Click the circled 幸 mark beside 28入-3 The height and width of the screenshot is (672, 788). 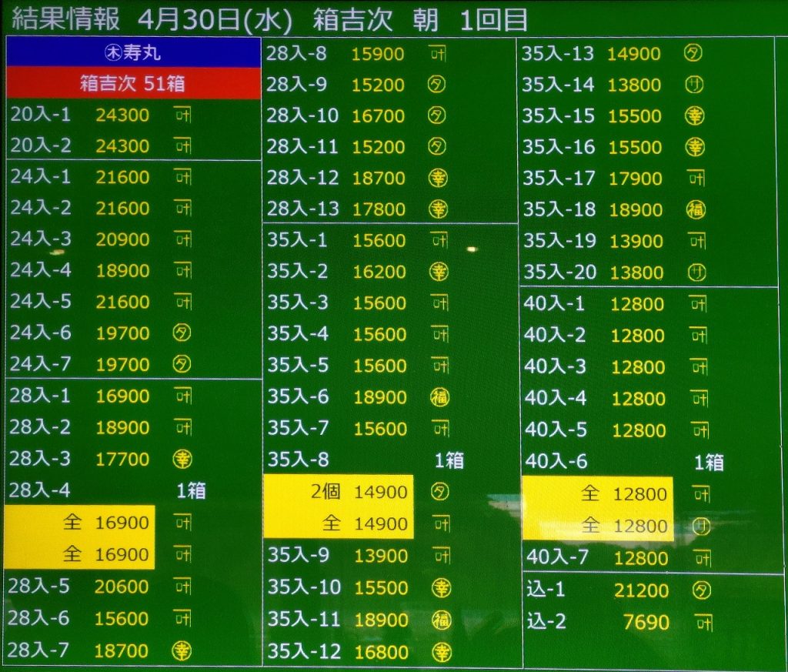pos(182,459)
